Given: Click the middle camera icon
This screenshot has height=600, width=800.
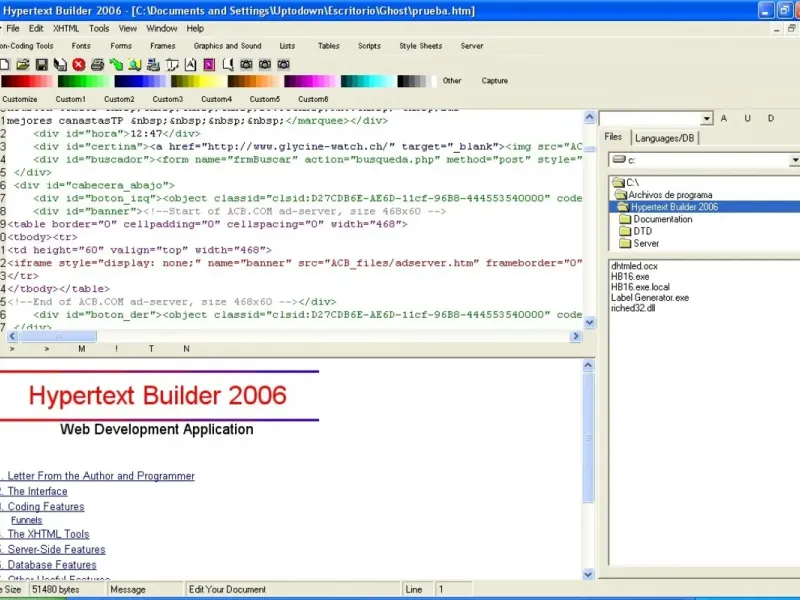Looking at the screenshot, I should point(265,65).
